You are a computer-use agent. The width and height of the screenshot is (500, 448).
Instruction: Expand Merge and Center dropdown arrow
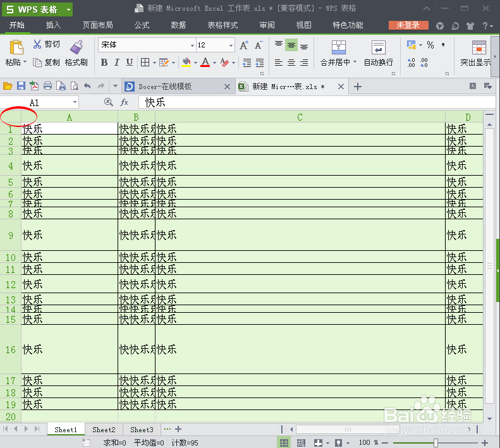(x=355, y=62)
